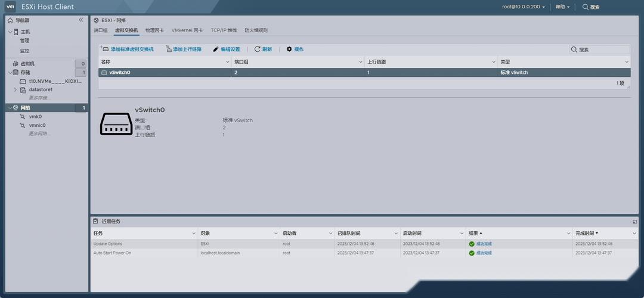Screen dimensions: 644x298
Task: Click the virtual machines count badge 0
Action: pyautogui.click(x=81, y=64)
